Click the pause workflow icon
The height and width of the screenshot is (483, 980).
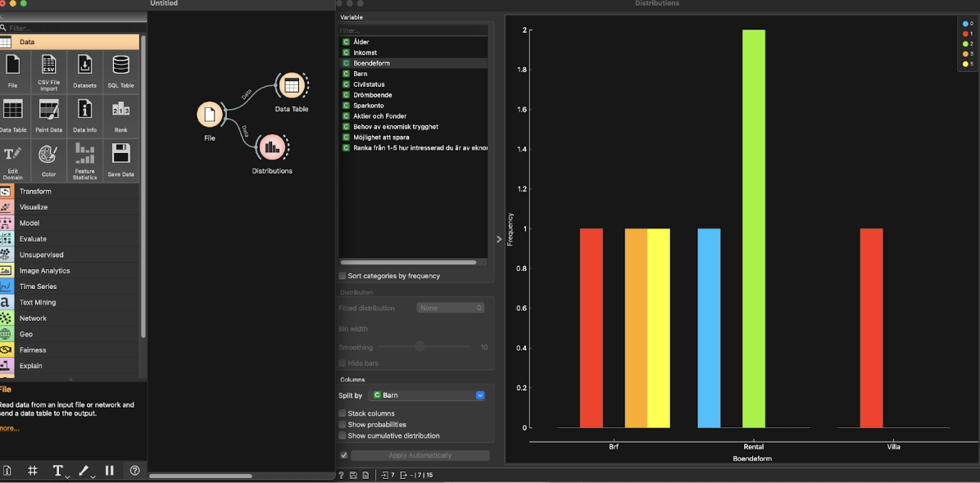[109, 471]
